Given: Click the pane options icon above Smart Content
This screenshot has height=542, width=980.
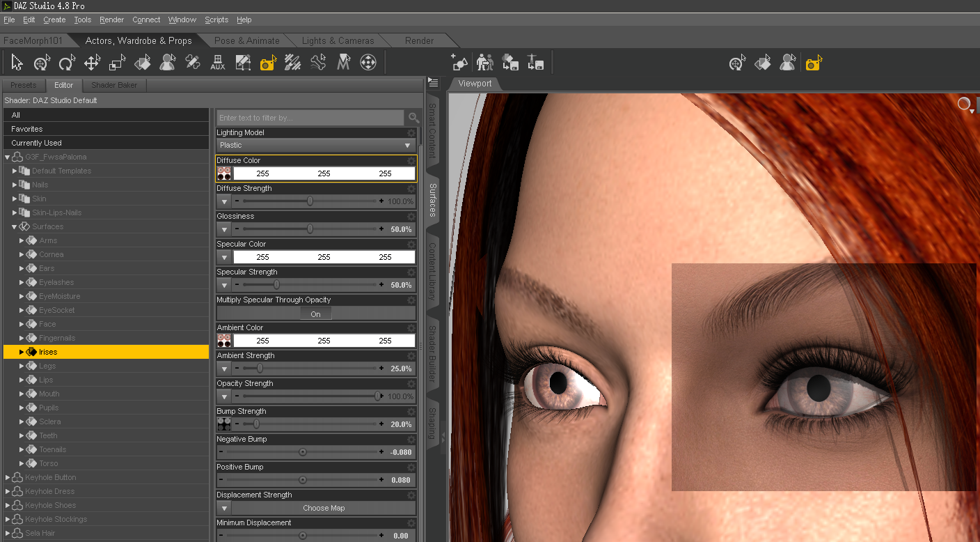Looking at the screenshot, I should [432, 83].
